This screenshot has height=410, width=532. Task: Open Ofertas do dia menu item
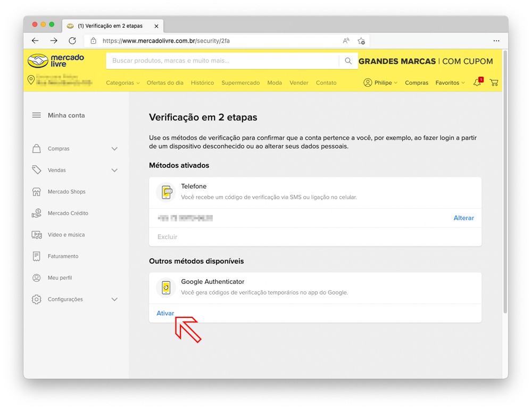pyautogui.click(x=165, y=83)
